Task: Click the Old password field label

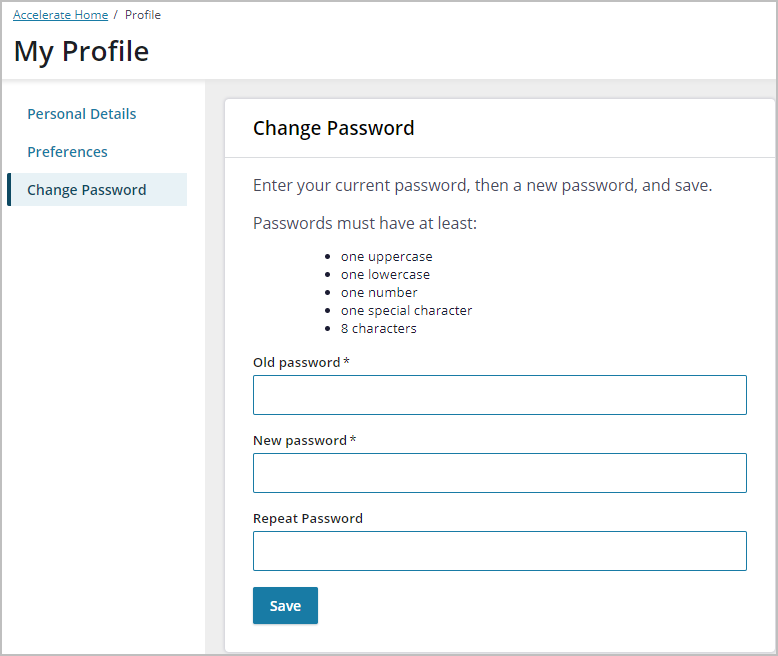Action: click(301, 363)
